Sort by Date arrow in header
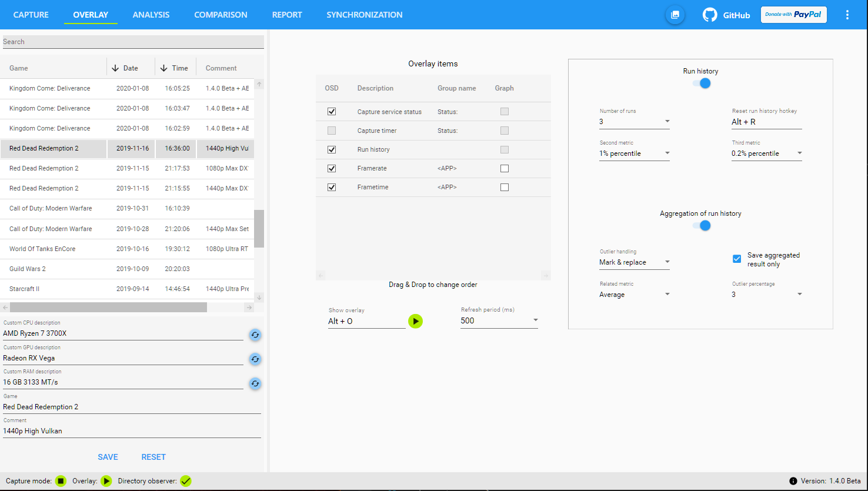 [115, 68]
